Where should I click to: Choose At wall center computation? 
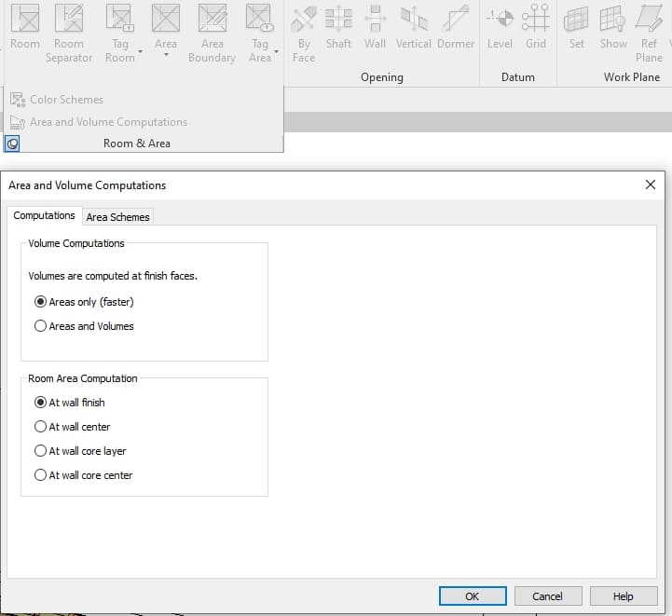72,427
